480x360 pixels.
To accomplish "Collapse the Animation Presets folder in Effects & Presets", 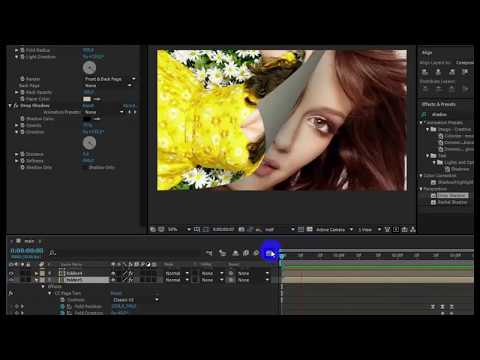I will coord(421,123).
